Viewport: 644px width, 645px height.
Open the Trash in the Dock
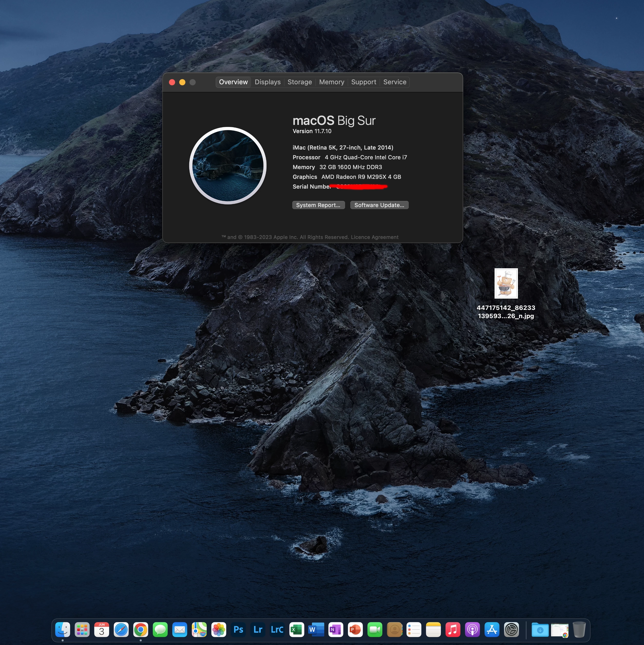(x=579, y=630)
